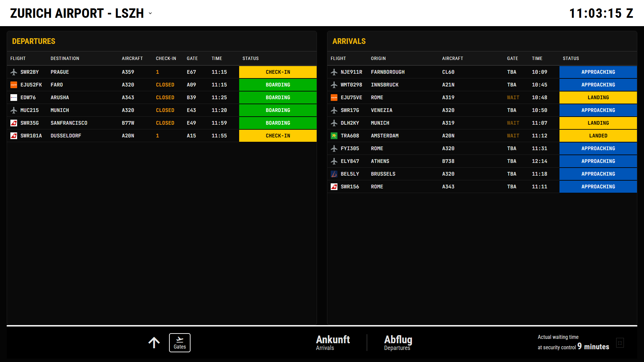Click the LANDED status for TRA608
Screen dimensions: 644x362
coord(598,136)
